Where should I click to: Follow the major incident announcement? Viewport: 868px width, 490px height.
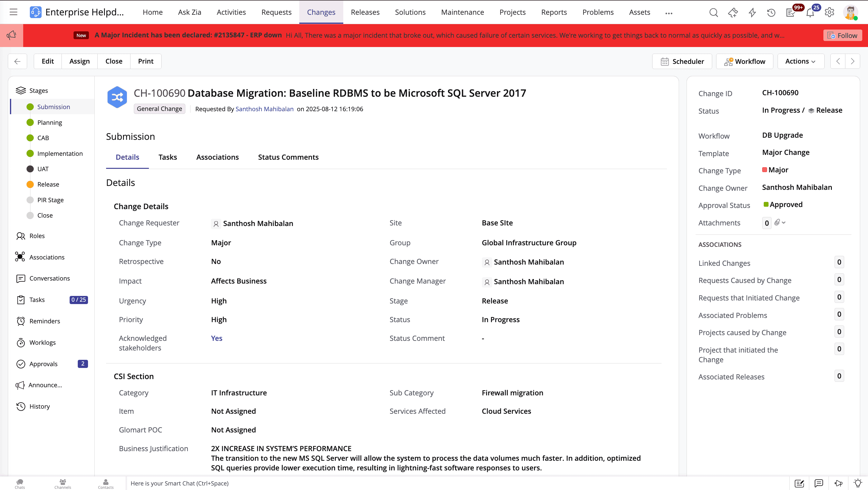(842, 35)
